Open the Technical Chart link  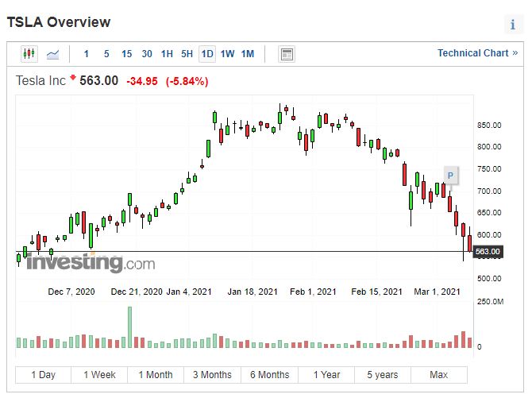(x=477, y=53)
